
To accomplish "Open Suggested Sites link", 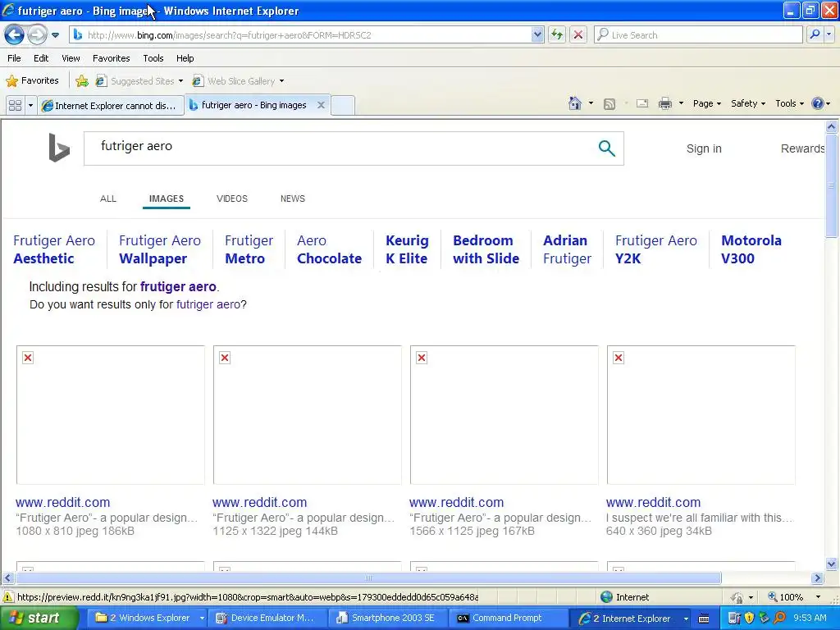I will pos(139,81).
